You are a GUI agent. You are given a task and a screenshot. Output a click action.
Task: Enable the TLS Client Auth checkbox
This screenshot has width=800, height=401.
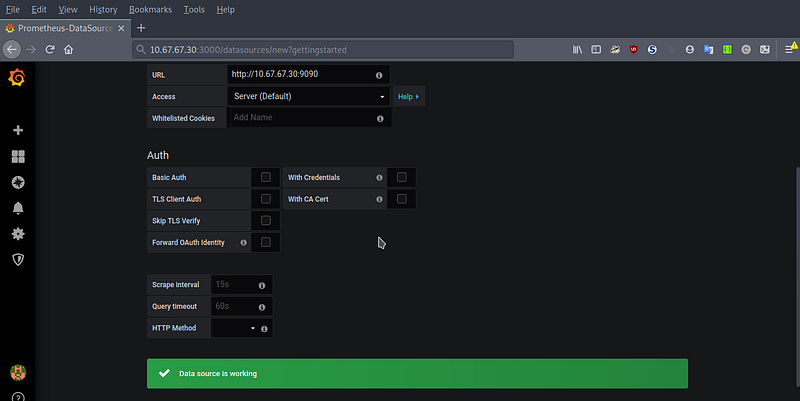(x=266, y=199)
